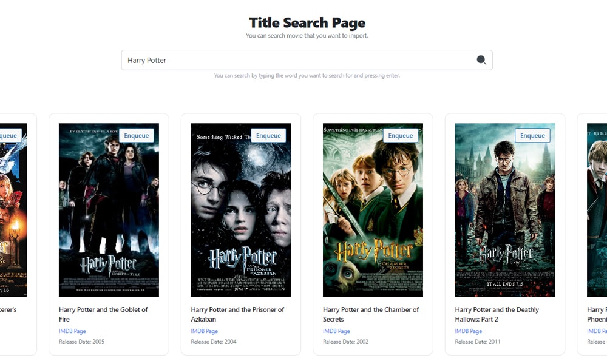The image size is (607, 364).
Task: Open IMDB Page for Deathly Hallows: Part 2
Action: [x=469, y=331]
